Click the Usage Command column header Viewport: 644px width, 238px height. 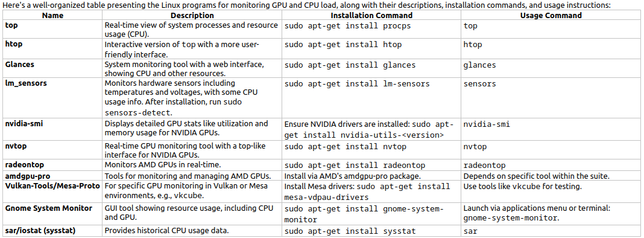coord(551,16)
